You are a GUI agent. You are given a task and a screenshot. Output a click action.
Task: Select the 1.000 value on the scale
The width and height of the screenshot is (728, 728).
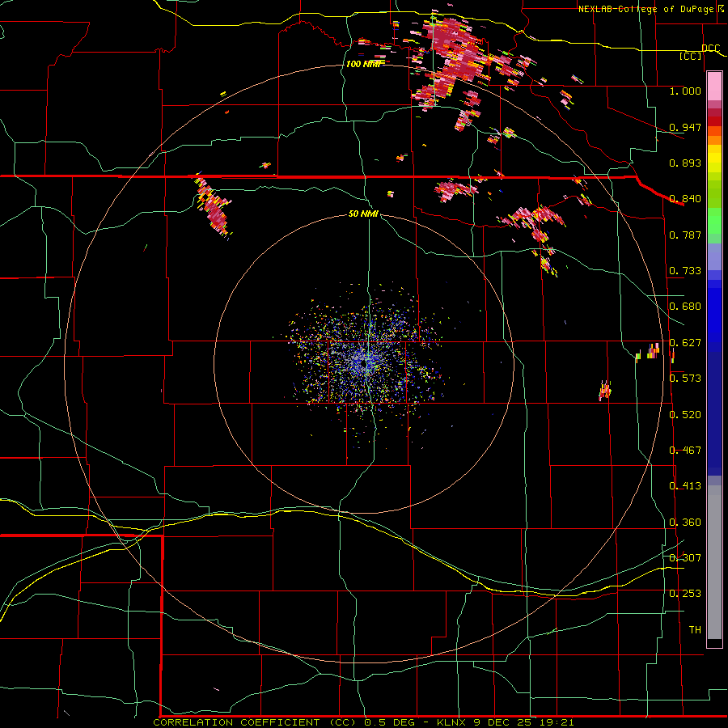[685, 91]
